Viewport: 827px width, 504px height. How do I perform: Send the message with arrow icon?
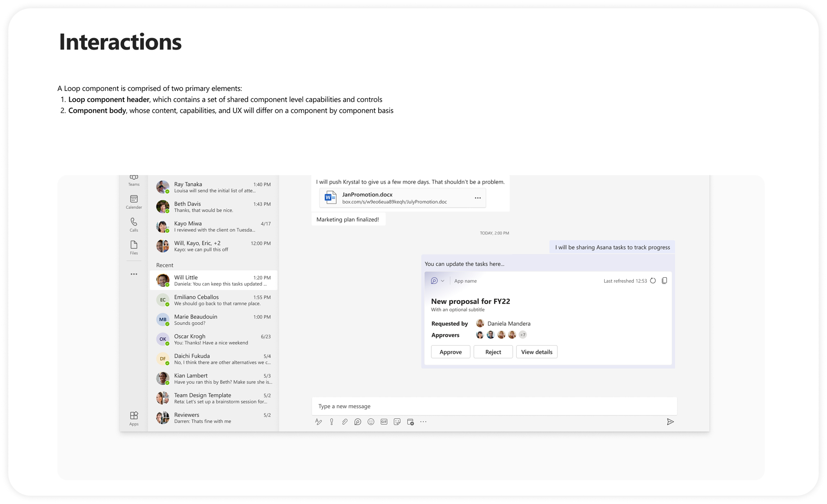click(670, 422)
